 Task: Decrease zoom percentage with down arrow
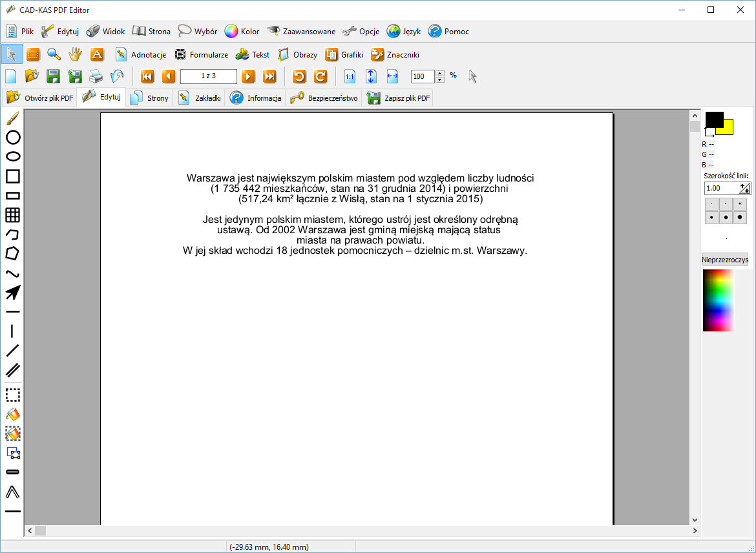[440, 79]
